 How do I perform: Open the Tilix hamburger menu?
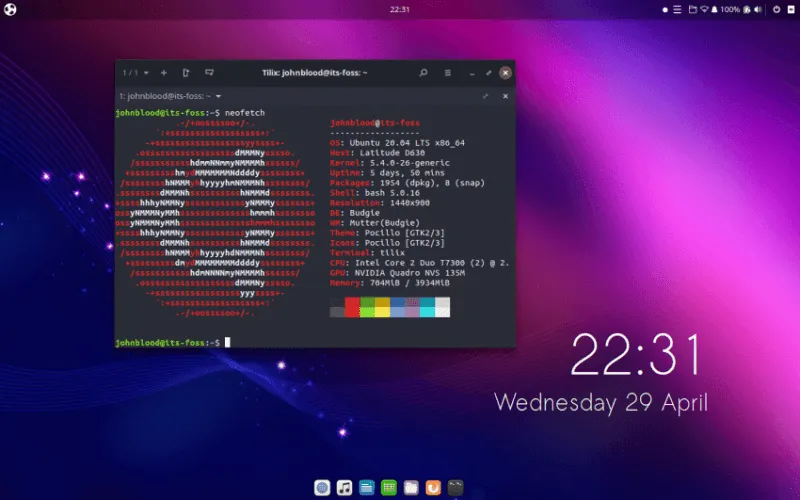coord(448,73)
